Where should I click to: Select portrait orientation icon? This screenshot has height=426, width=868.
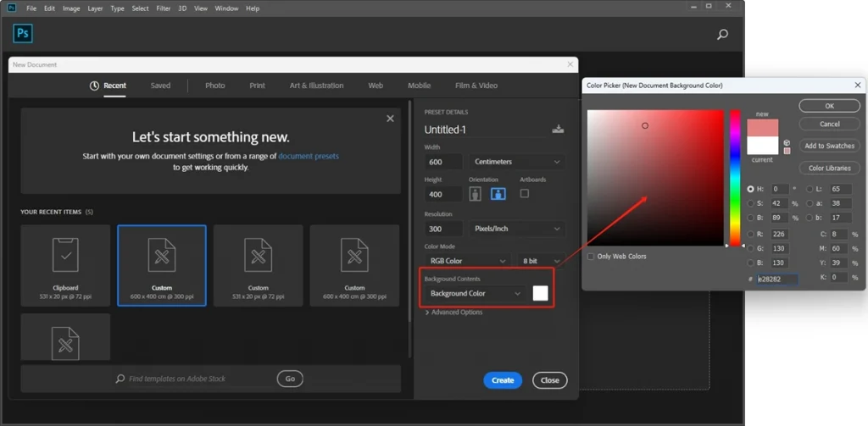click(476, 194)
